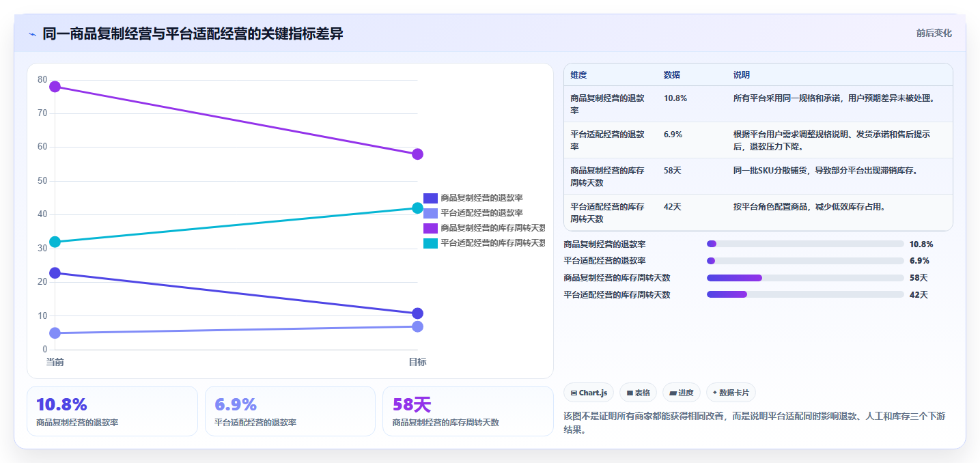
Task: Click the light-blue data point at 5 on 当前
Action: (x=55, y=333)
